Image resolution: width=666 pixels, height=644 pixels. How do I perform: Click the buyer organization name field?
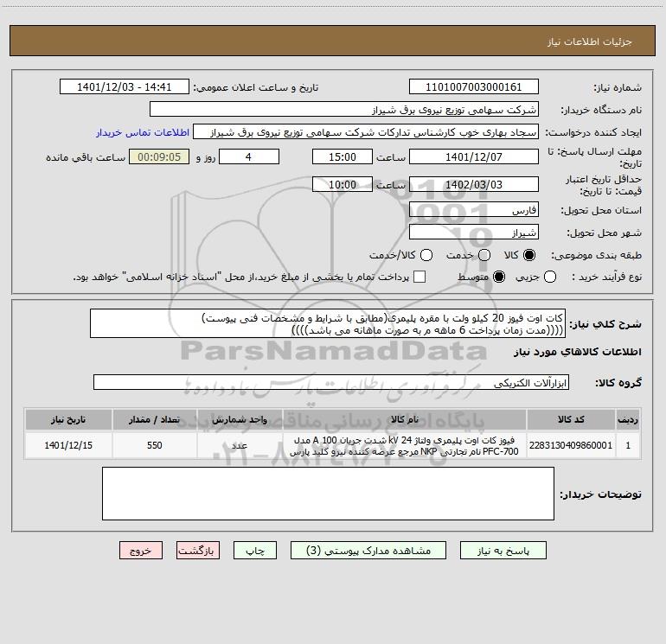344,109
